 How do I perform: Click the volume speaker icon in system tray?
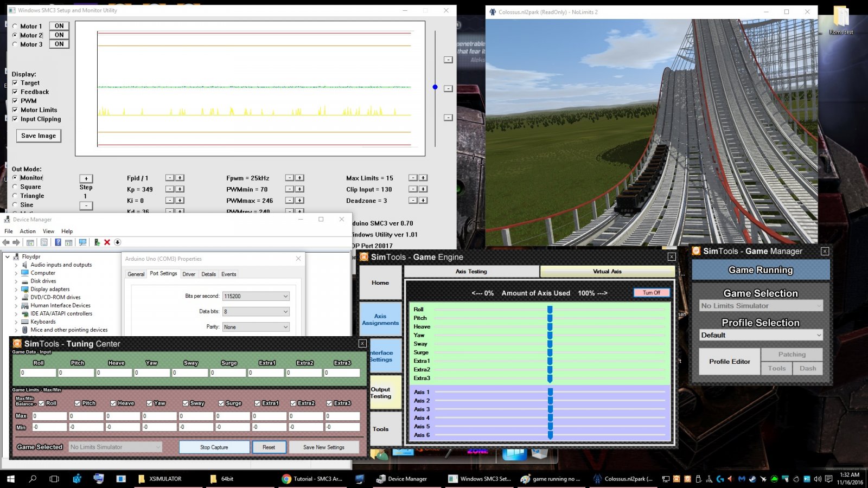coord(818,479)
